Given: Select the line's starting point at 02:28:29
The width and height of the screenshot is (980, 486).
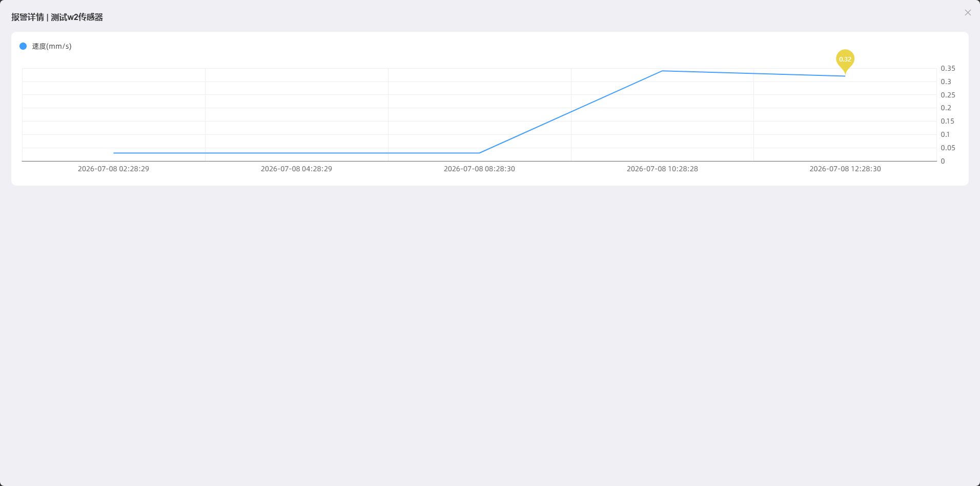Looking at the screenshot, I should (x=114, y=153).
